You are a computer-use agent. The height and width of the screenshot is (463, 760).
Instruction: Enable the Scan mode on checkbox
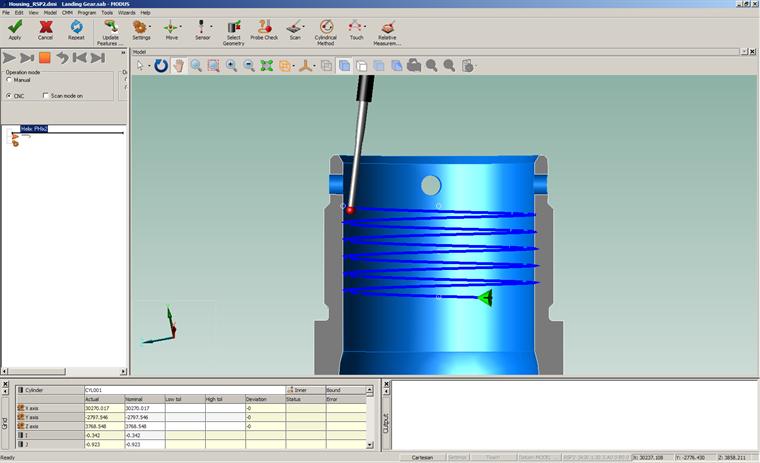pos(46,96)
